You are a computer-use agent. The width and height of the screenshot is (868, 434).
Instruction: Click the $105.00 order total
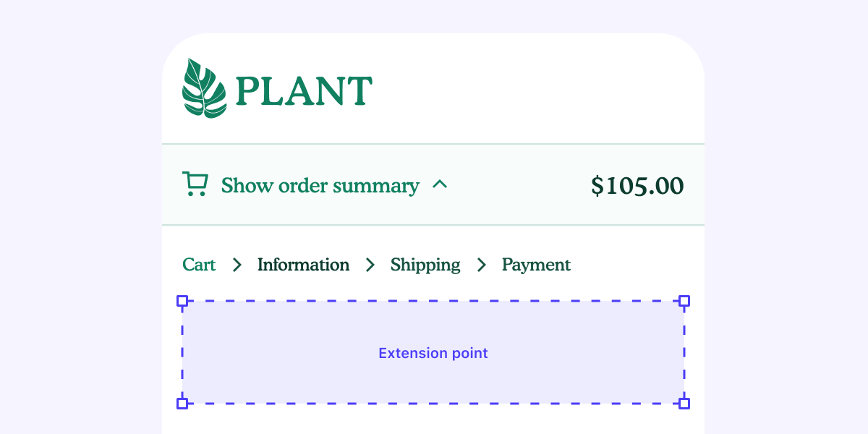[x=637, y=186]
